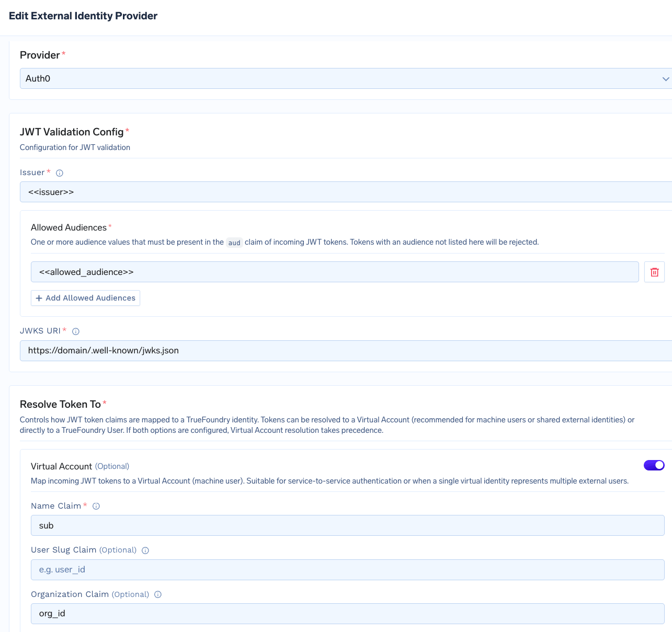This screenshot has width=672, height=632.
Task: Click the User Slug Claim info icon
Action: click(x=145, y=550)
